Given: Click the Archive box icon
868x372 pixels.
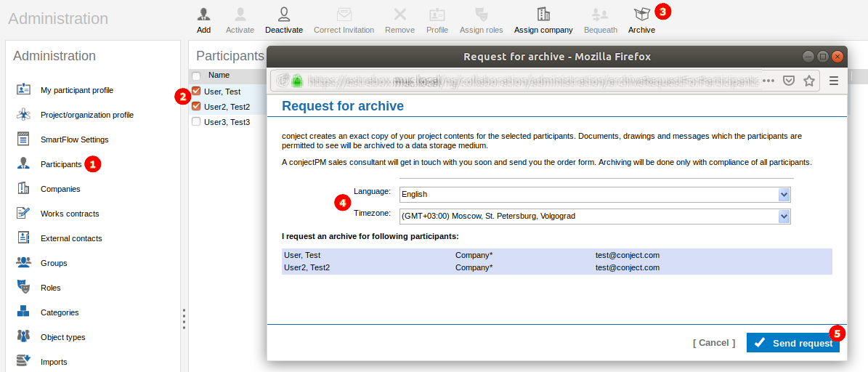Looking at the screenshot, I should click(641, 15).
